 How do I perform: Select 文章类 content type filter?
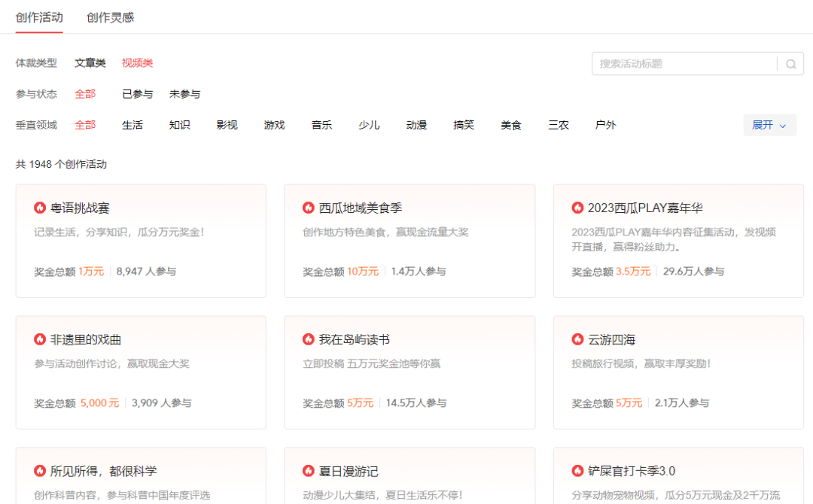click(90, 63)
